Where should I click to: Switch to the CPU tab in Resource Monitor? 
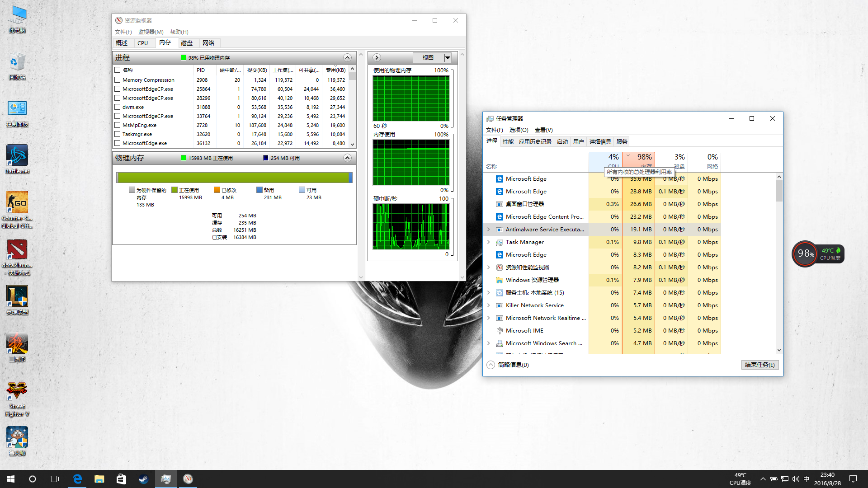coord(143,43)
